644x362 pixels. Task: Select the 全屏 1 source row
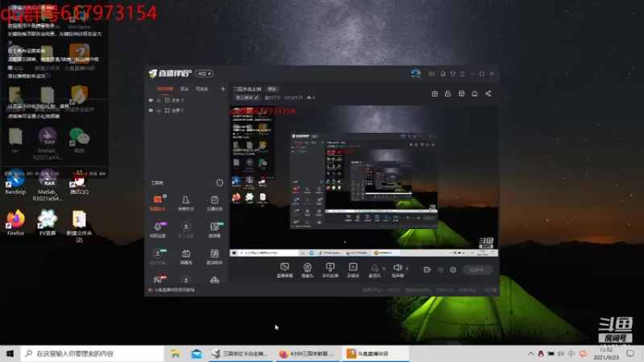point(187,110)
